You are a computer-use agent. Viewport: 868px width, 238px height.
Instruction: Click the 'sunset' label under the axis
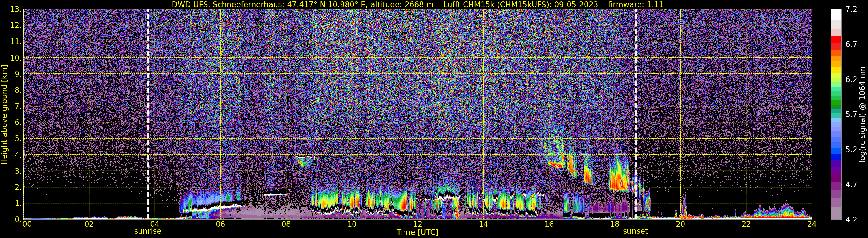pos(635,231)
